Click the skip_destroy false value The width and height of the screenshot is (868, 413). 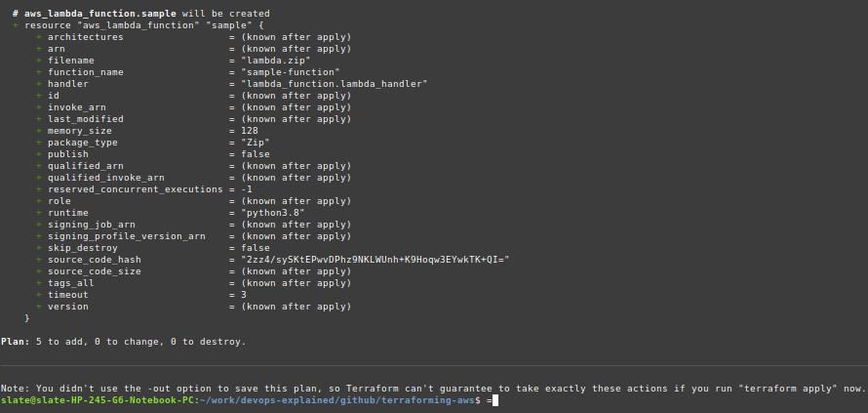[256, 248]
